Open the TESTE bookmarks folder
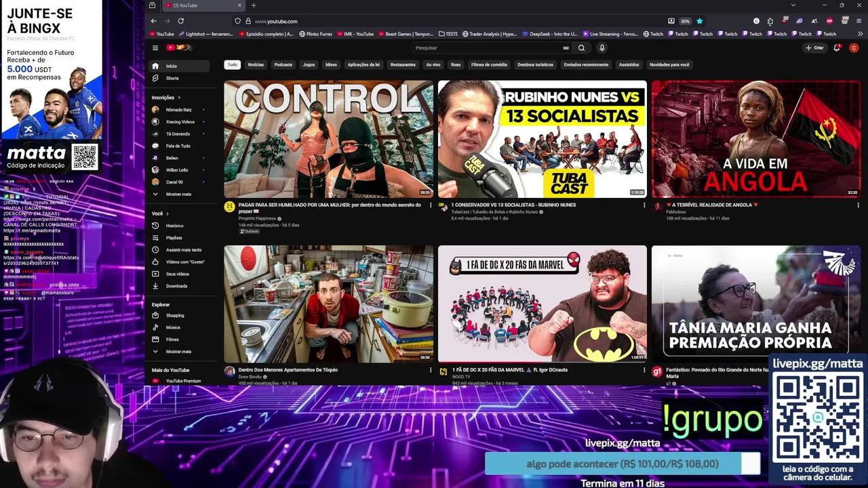This screenshot has height=488, width=868. pyautogui.click(x=448, y=34)
